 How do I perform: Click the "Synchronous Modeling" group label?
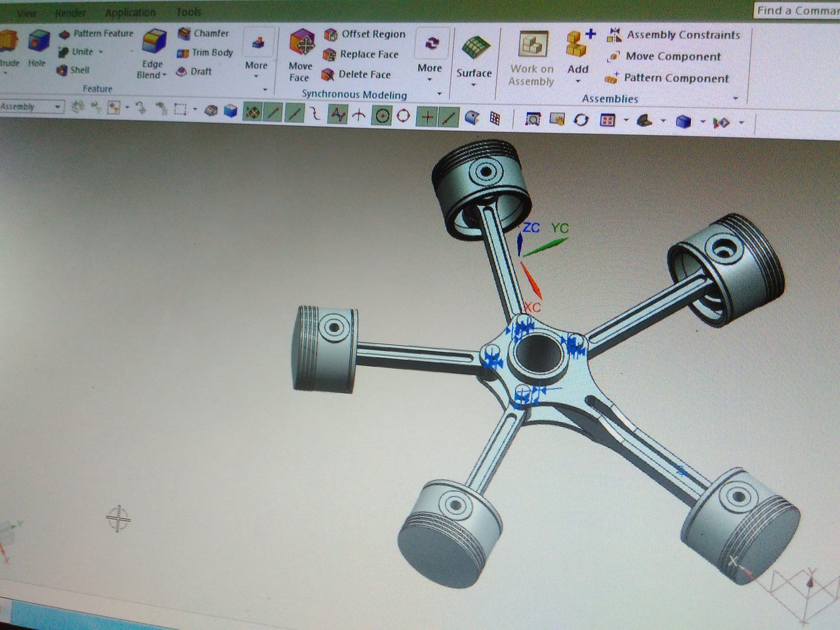coord(354,94)
